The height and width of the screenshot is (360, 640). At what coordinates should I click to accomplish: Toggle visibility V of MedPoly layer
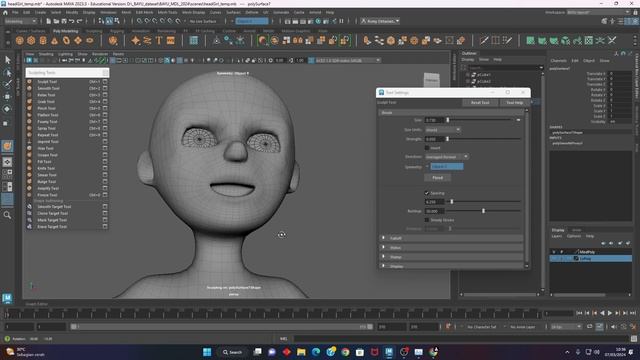(x=554, y=252)
